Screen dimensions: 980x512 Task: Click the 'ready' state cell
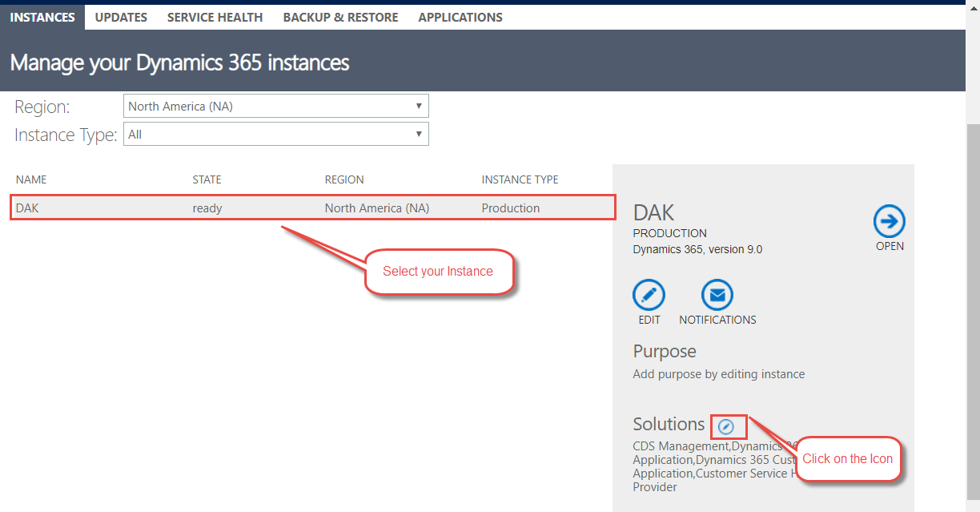point(207,208)
